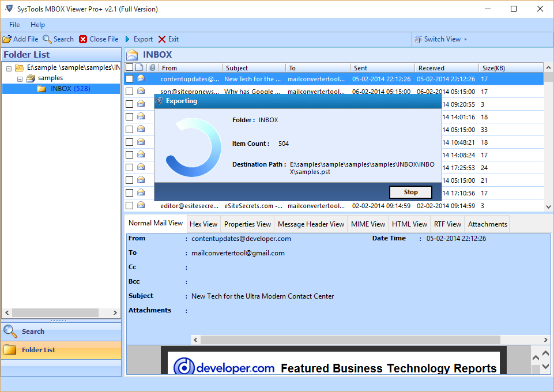Check the spn@sitepronews email row checkbox

(130, 92)
